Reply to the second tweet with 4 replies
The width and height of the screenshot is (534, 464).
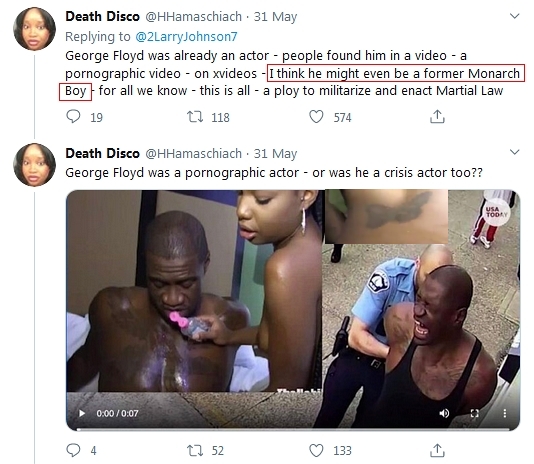73,450
